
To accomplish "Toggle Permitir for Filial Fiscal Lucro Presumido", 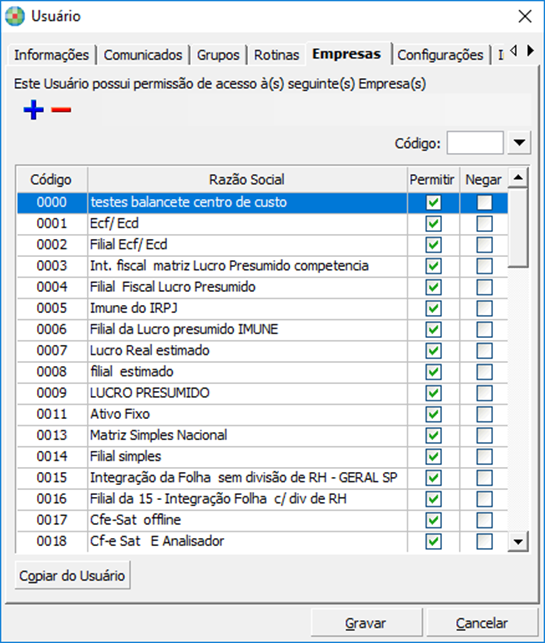I will pos(433,287).
